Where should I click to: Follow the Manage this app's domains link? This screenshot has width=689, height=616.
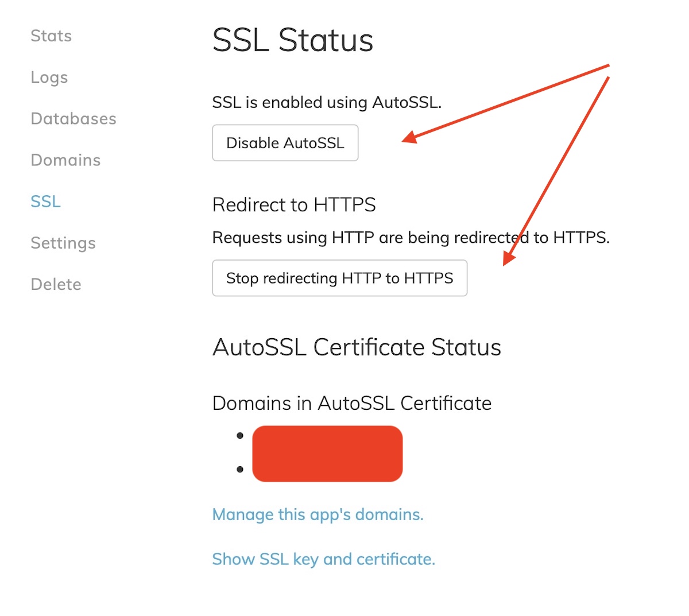pyautogui.click(x=318, y=514)
